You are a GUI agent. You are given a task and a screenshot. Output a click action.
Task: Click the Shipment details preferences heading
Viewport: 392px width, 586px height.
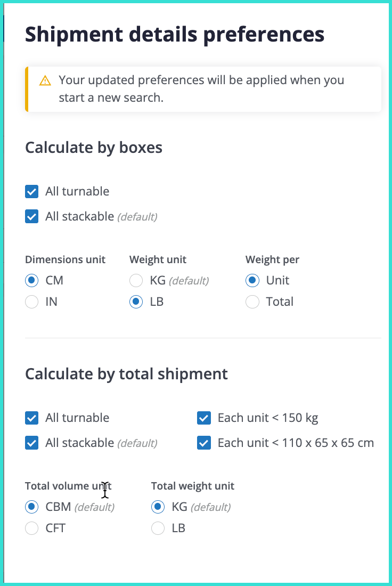pos(175,35)
